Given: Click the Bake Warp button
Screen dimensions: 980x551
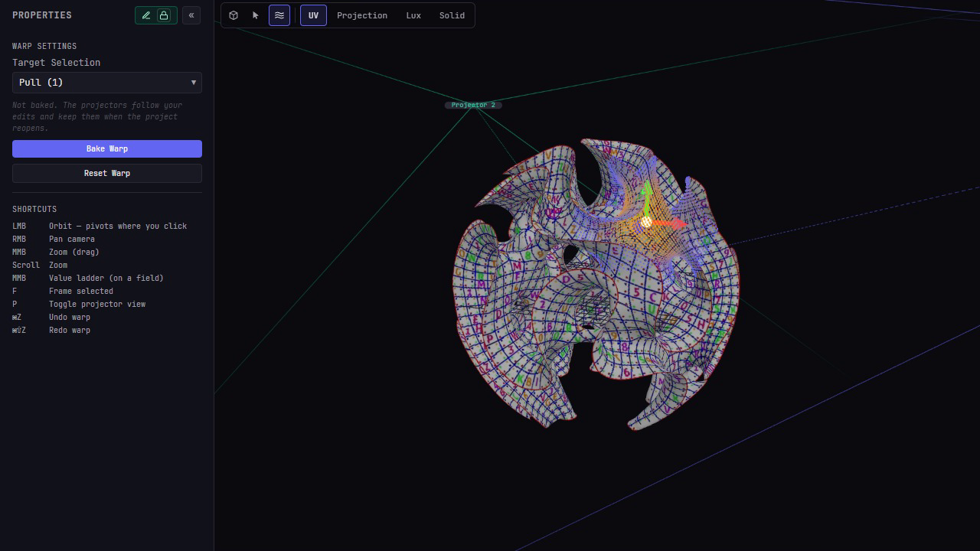Looking at the screenshot, I should tap(107, 148).
